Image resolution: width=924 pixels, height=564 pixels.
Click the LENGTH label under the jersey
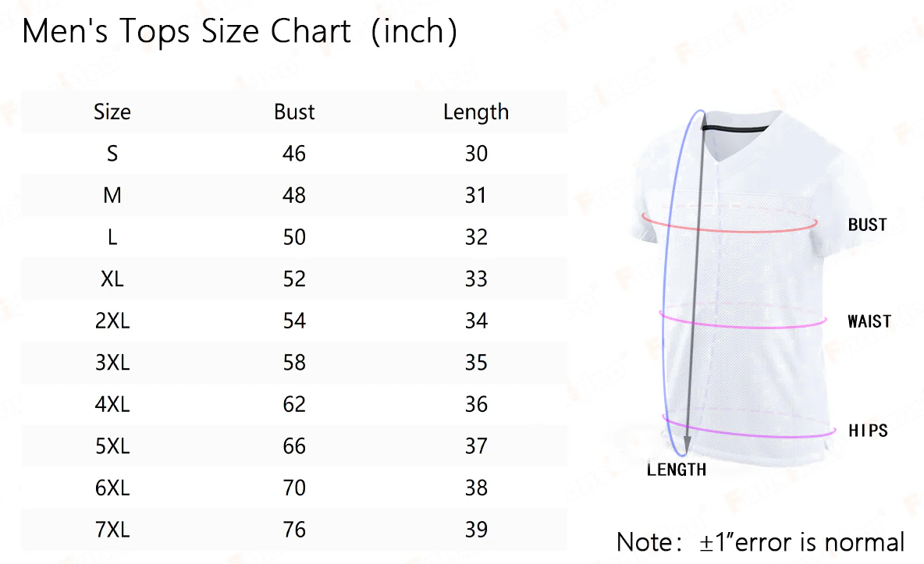coord(677,470)
